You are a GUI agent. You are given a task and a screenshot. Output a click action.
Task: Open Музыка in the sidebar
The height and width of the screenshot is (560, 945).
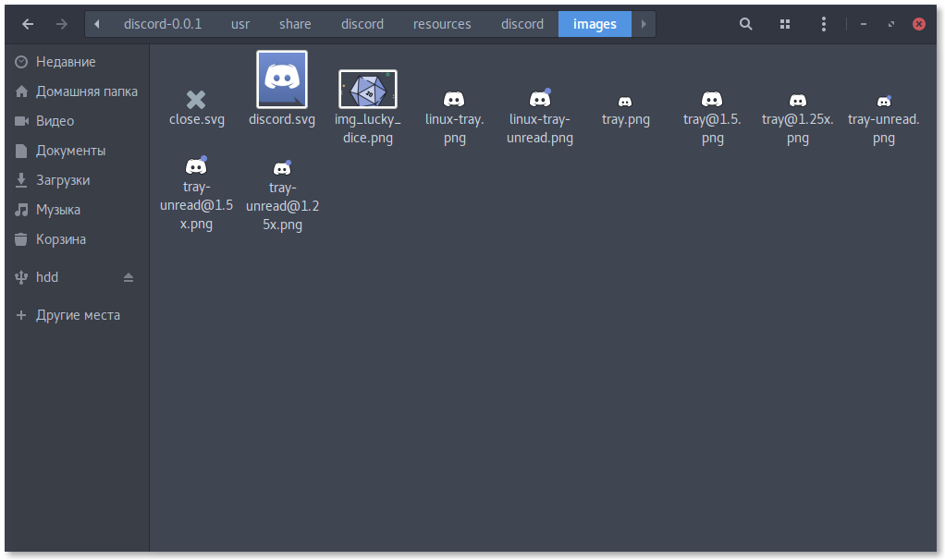tap(77, 209)
